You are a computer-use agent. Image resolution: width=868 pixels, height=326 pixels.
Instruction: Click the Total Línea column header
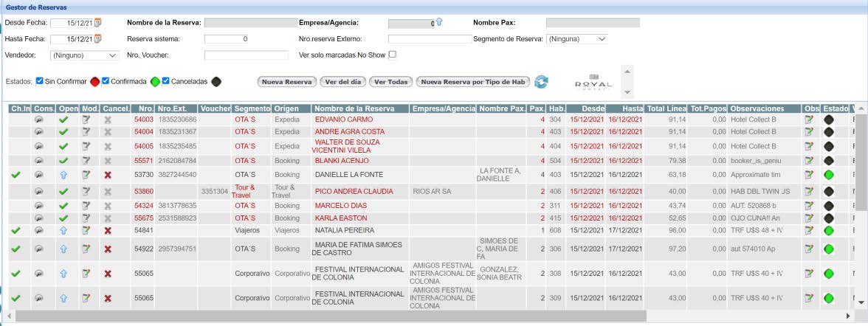click(x=666, y=108)
